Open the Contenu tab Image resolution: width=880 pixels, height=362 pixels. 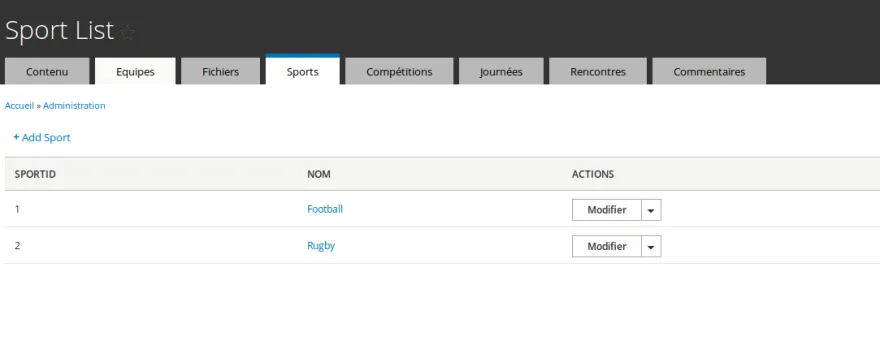pyautogui.click(x=47, y=71)
